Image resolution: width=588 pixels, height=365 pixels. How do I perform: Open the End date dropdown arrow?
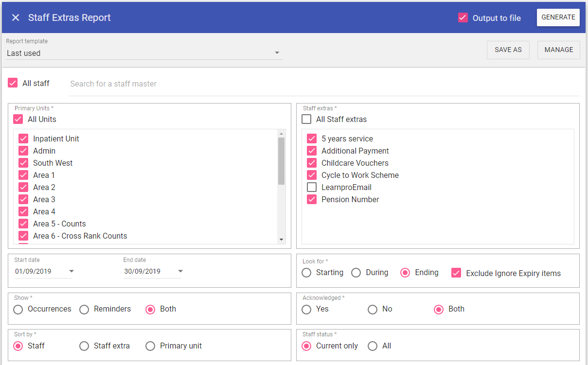pyautogui.click(x=180, y=271)
